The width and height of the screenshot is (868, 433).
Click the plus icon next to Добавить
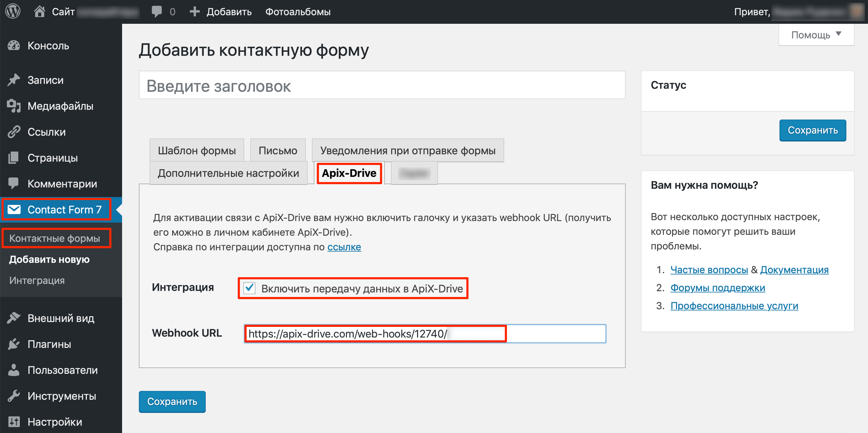(195, 12)
